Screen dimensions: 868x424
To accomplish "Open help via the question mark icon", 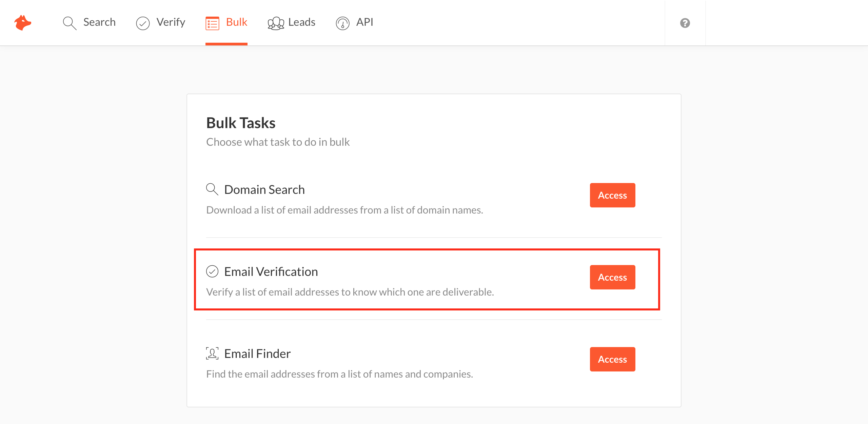I will (685, 23).
